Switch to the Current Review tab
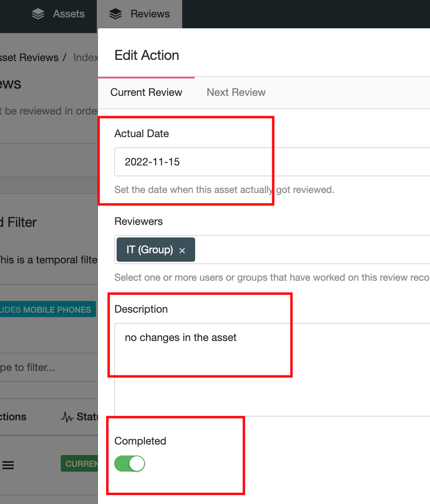The height and width of the screenshot is (504, 430). tap(146, 92)
